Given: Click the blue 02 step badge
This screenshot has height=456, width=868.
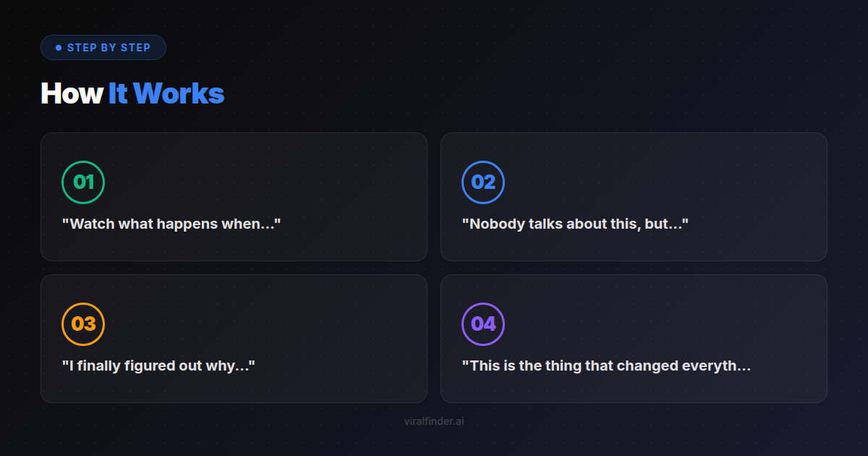Looking at the screenshot, I should [x=482, y=182].
